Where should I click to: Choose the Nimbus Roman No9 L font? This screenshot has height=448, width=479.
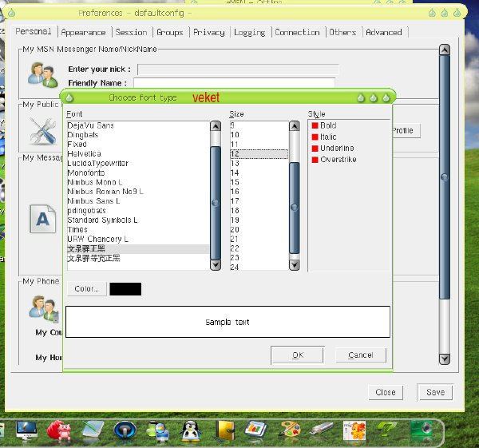[138, 192]
